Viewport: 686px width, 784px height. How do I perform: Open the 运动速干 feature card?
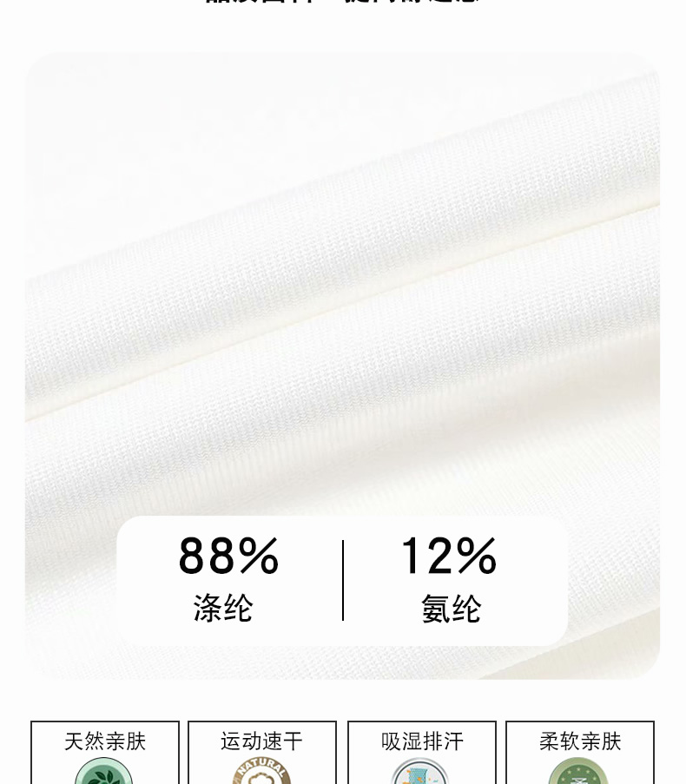pyautogui.click(x=262, y=752)
